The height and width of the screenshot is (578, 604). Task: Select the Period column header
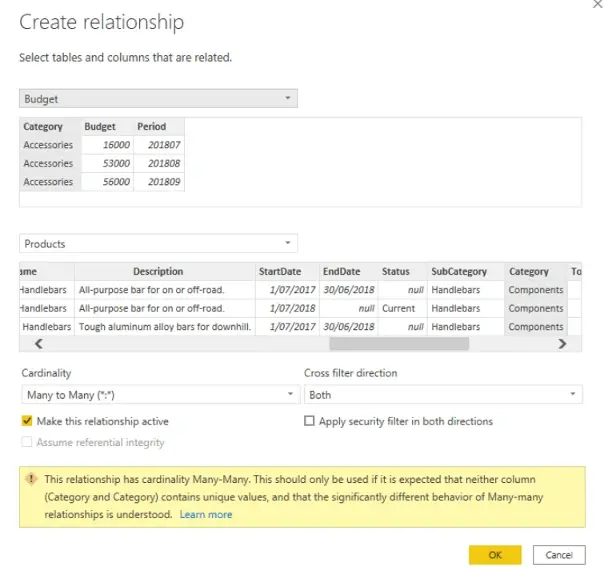[x=152, y=127]
